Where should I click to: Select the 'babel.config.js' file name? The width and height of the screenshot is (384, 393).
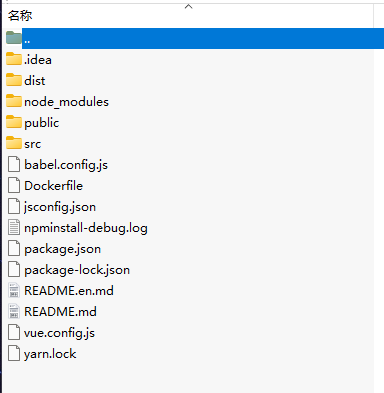point(66,165)
